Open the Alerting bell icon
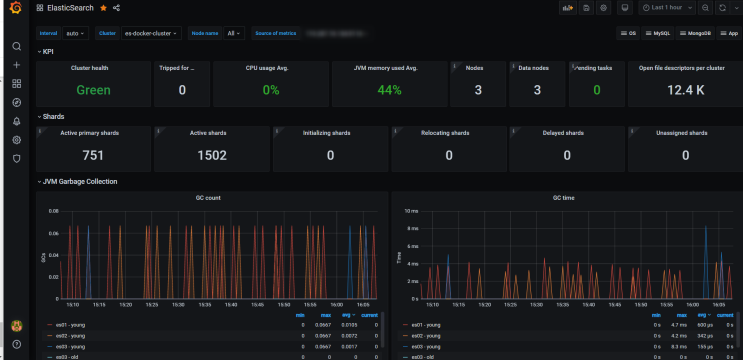Viewport: 743px width, 360px height. tap(17, 121)
